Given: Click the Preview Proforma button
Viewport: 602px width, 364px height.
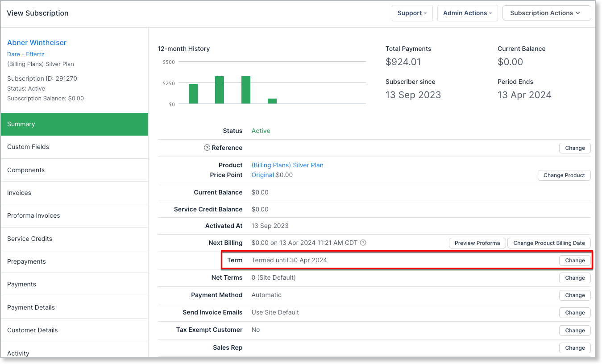Looking at the screenshot, I should click(x=477, y=243).
